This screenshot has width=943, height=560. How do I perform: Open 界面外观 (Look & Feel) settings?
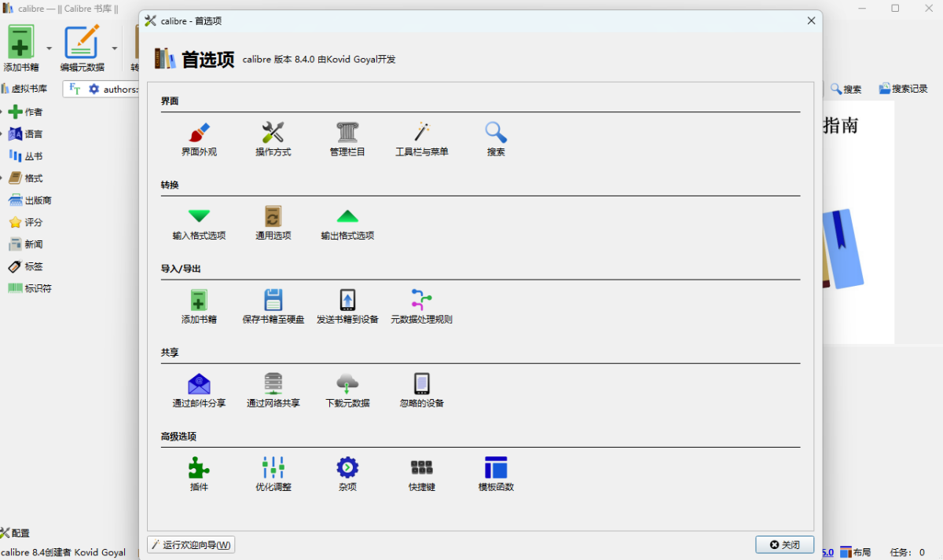(x=199, y=139)
